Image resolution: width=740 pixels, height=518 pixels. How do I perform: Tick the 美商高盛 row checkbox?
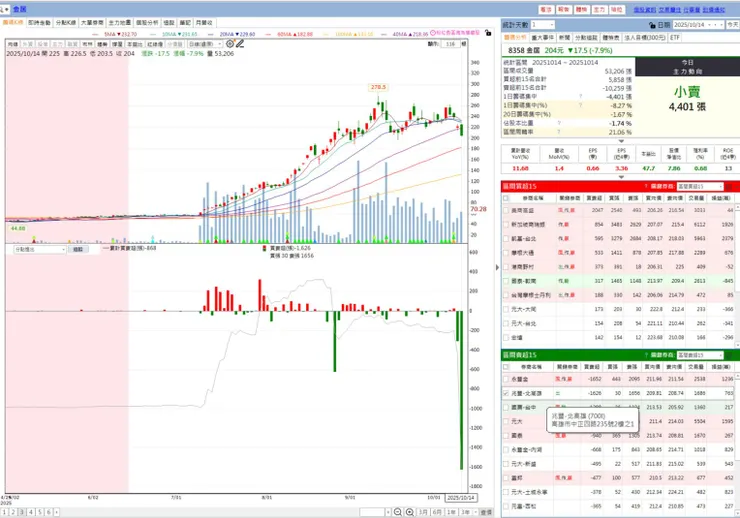click(506, 210)
